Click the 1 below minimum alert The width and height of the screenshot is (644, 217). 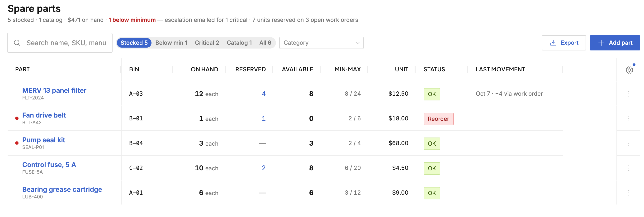point(132,20)
